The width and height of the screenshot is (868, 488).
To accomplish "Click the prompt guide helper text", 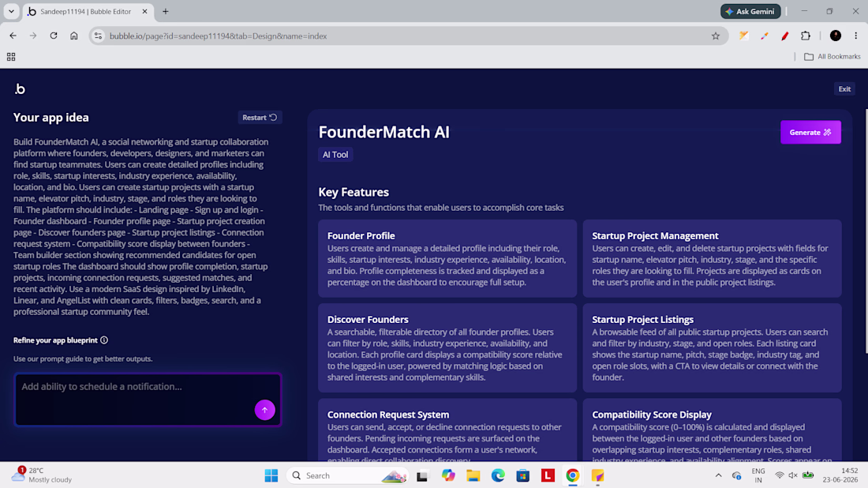I will (x=83, y=359).
